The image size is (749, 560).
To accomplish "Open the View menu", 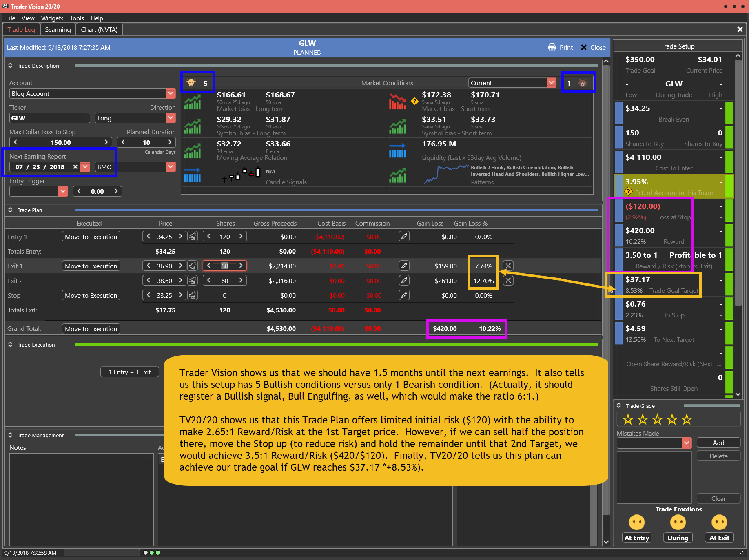I will (28, 18).
